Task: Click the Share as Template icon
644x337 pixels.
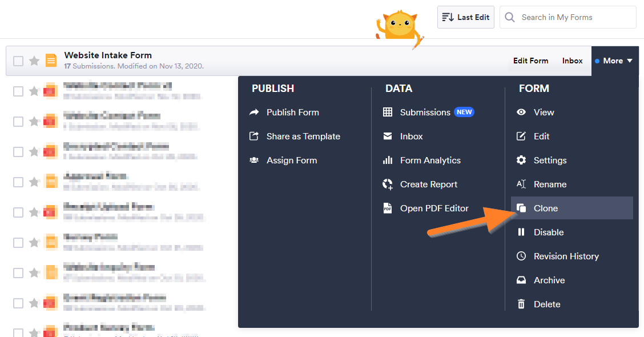Action: tap(254, 137)
